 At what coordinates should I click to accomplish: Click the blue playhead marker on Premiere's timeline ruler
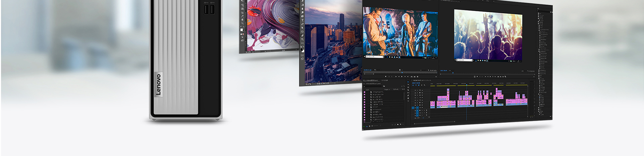467,84
